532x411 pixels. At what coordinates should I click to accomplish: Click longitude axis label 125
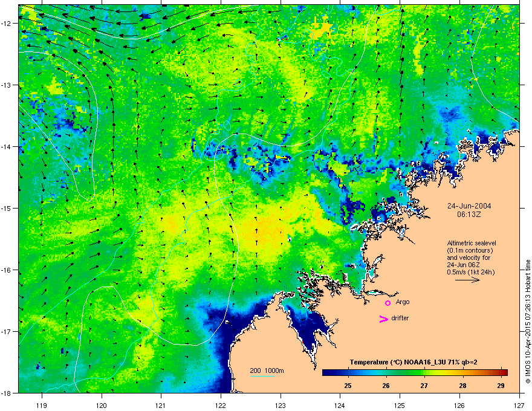tap(400, 405)
